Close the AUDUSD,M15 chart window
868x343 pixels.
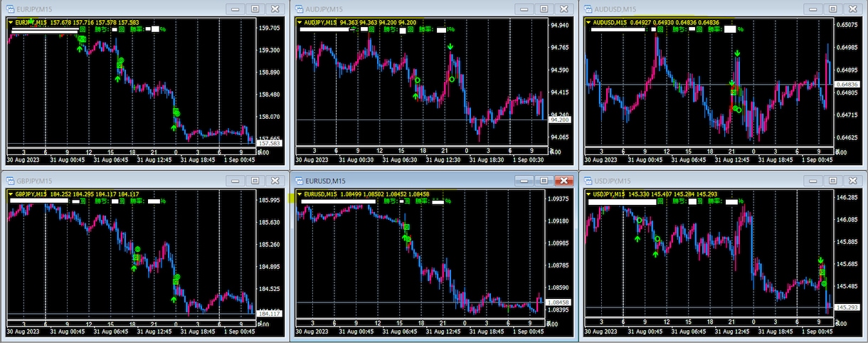click(853, 9)
